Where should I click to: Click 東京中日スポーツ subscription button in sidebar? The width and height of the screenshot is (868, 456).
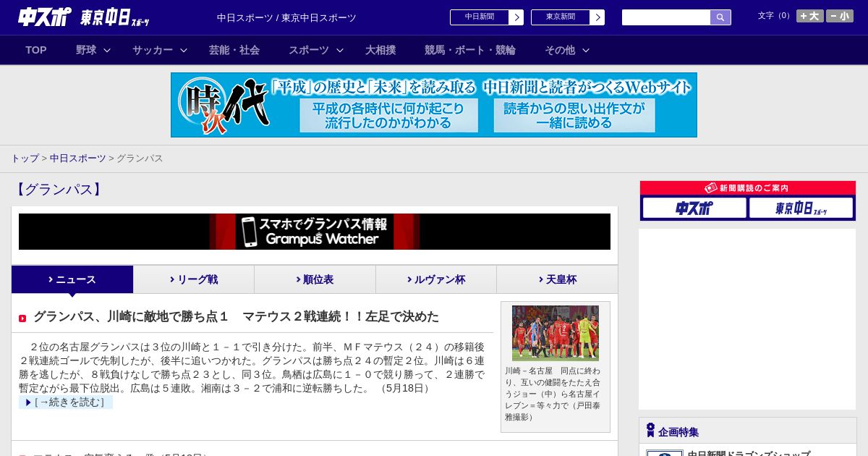tap(801, 208)
